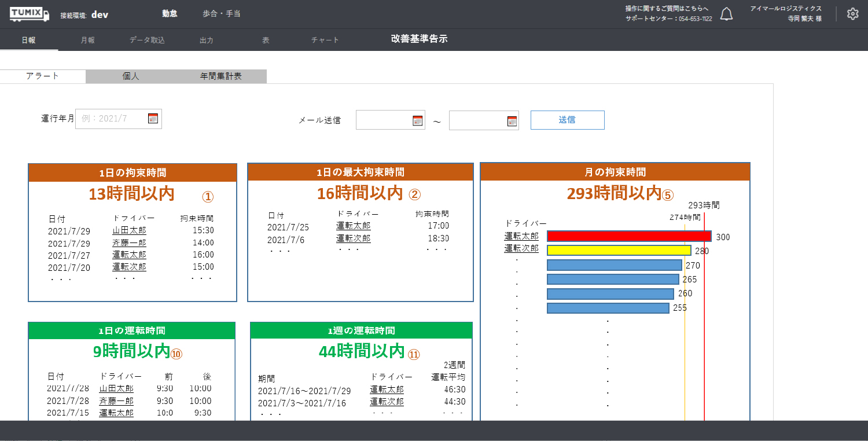Open the 月報 menu item
Image resolution: width=868 pixels, height=441 pixels.
click(x=88, y=41)
